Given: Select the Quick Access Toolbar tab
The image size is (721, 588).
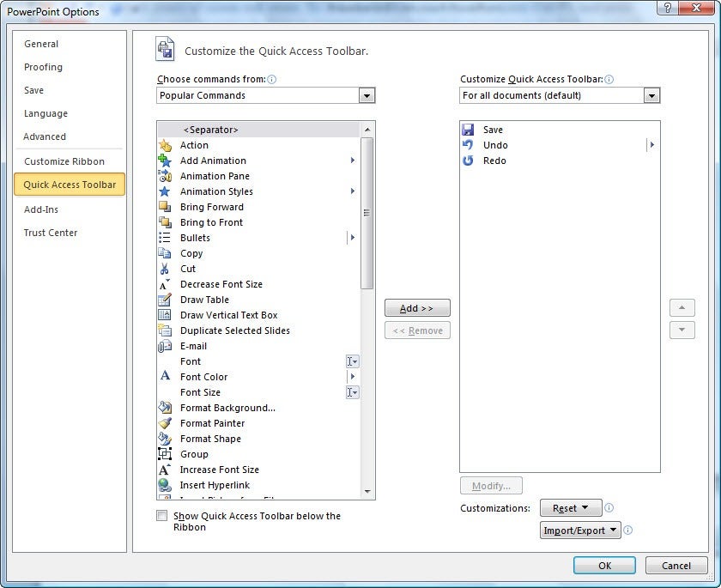Looking at the screenshot, I should [x=70, y=185].
